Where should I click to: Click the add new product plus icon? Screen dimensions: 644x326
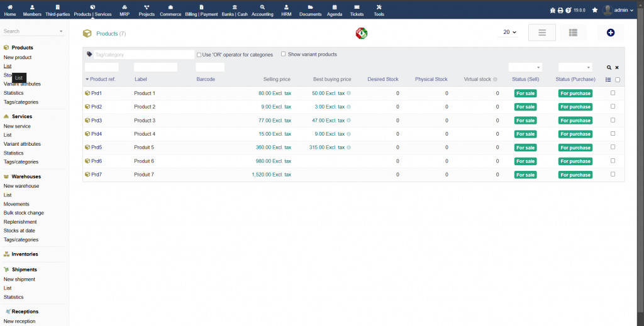pyautogui.click(x=610, y=33)
